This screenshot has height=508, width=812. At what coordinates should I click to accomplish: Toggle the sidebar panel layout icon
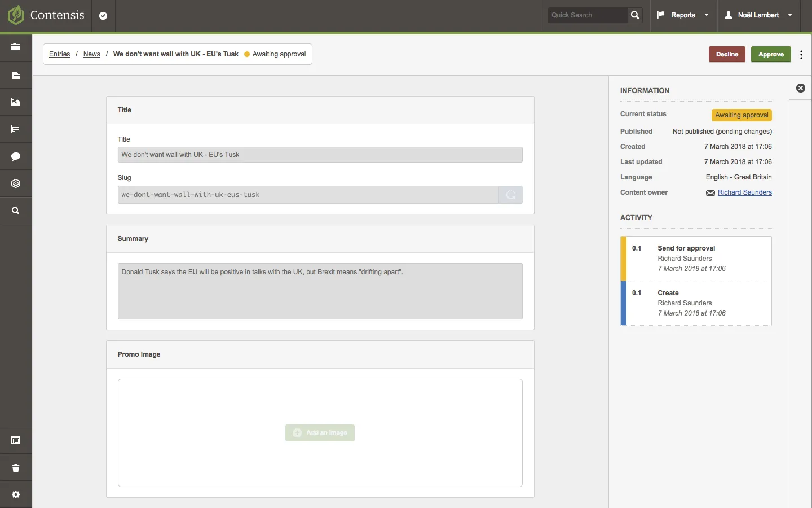point(16,440)
